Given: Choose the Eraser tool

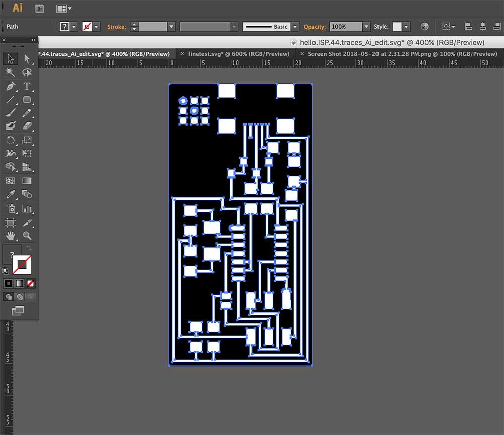Looking at the screenshot, I should [x=27, y=126].
